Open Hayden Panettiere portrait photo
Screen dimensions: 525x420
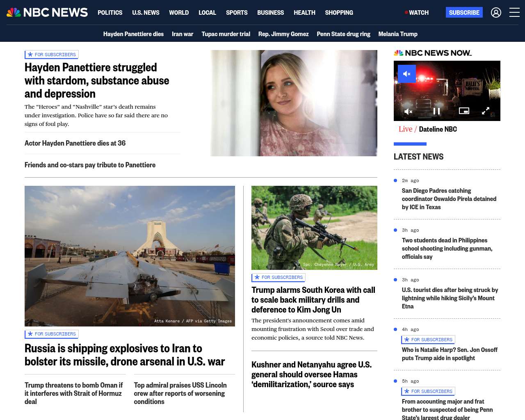pos(294,103)
